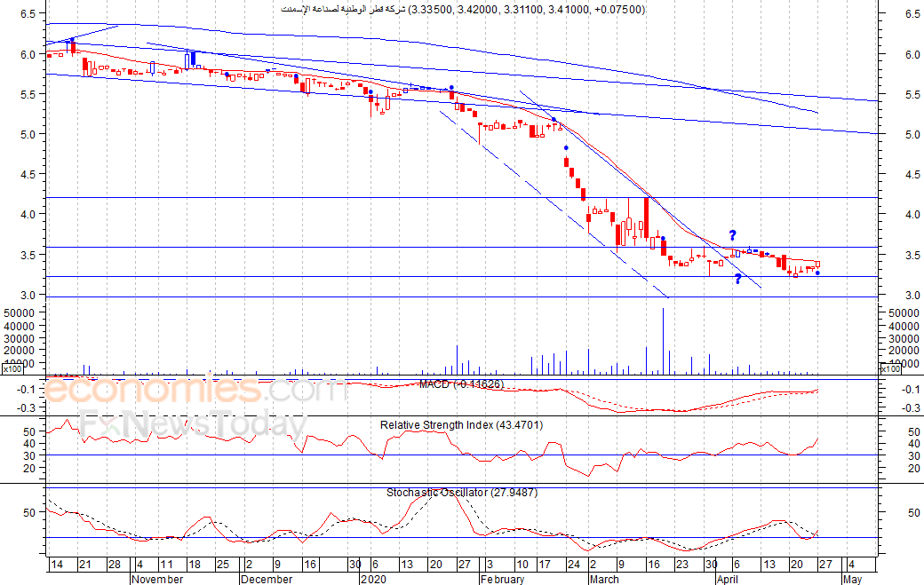This screenshot has width=924, height=585.
Task: Select the date label 17 on the time axis
Action: tap(546, 565)
